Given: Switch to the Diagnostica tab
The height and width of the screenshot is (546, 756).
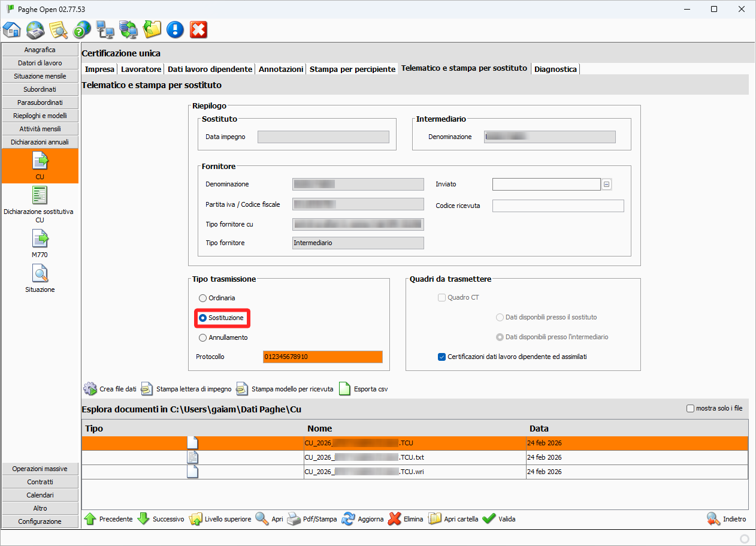Looking at the screenshot, I should coord(555,70).
